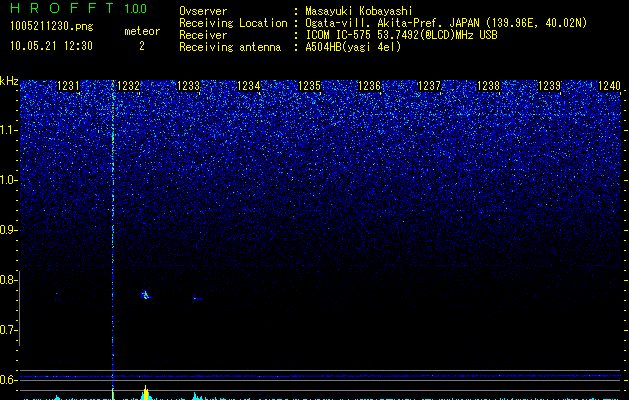Click the Receiver label
629x400 pixels.
pyautogui.click(x=203, y=35)
